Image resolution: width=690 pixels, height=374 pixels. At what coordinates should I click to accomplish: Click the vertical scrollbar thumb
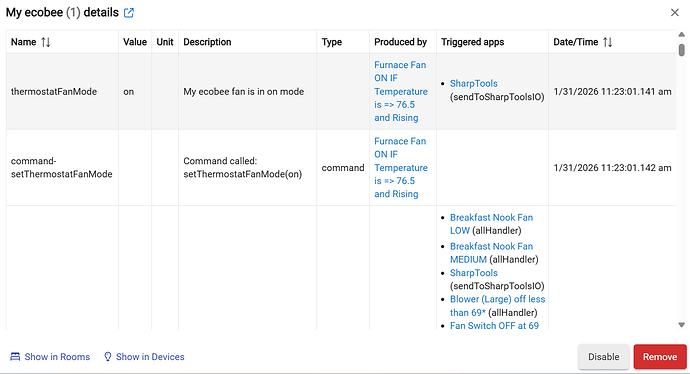pyautogui.click(x=681, y=50)
